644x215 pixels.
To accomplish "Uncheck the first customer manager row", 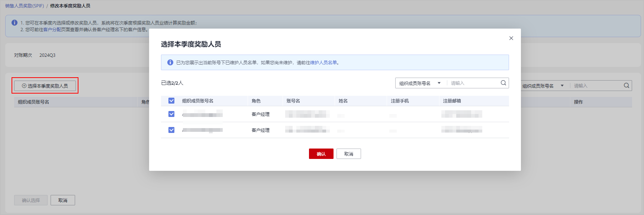I will pyautogui.click(x=171, y=114).
